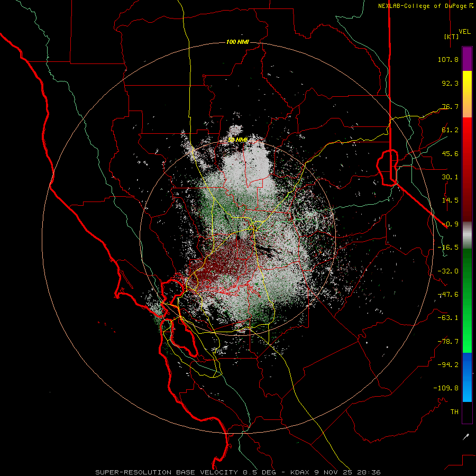Click the 100 NMI range ring label
Viewport: 476px width, 476px height.
pos(237,42)
